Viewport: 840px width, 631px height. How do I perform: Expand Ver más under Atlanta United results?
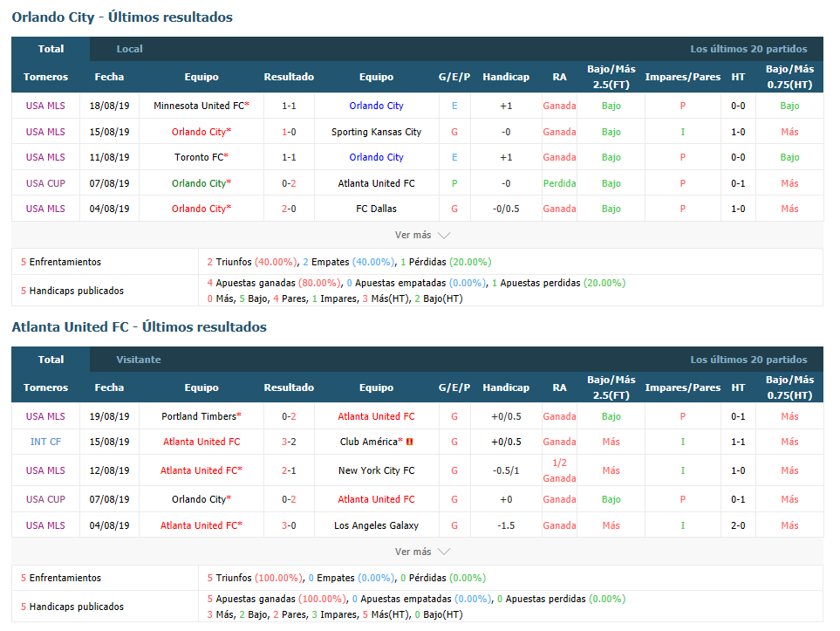click(422, 551)
